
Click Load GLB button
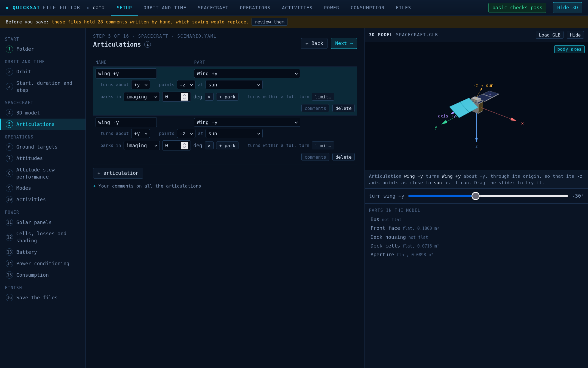[x=549, y=35]
